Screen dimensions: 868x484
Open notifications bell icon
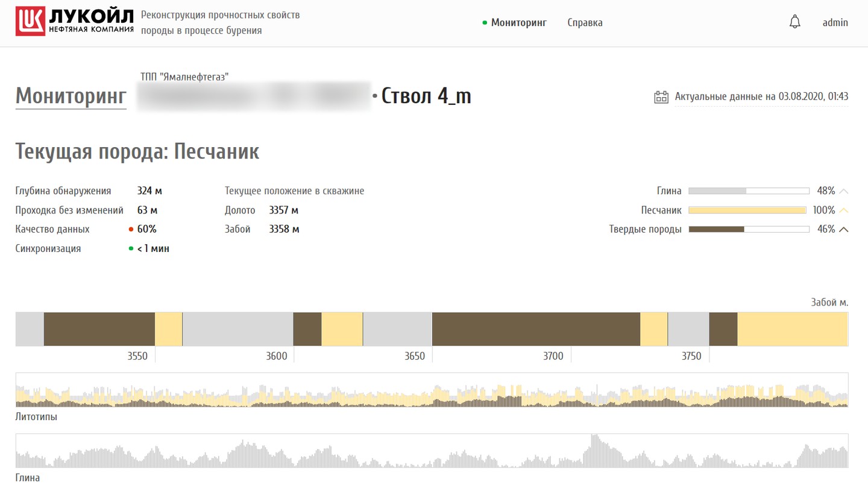coord(795,22)
